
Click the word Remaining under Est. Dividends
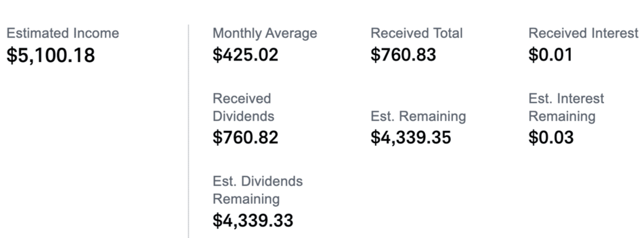(246, 199)
